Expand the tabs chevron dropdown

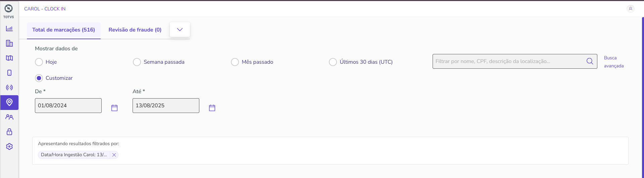click(180, 29)
